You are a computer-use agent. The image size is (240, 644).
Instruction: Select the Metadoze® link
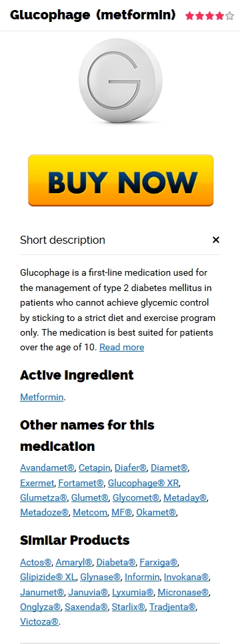click(45, 513)
